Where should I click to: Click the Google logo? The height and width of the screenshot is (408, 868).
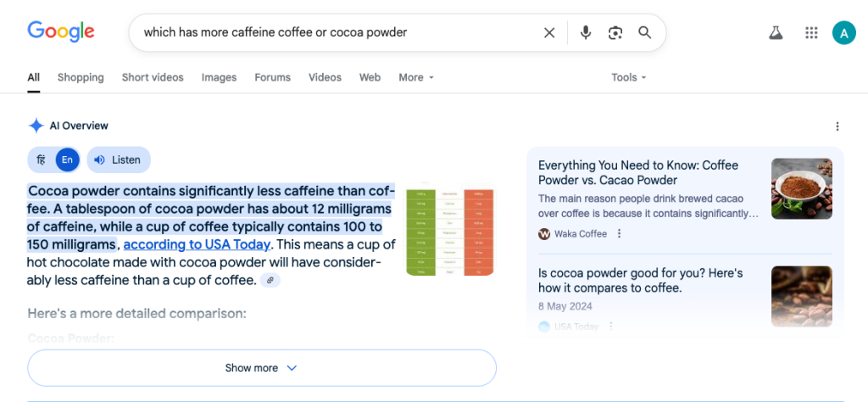(61, 31)
